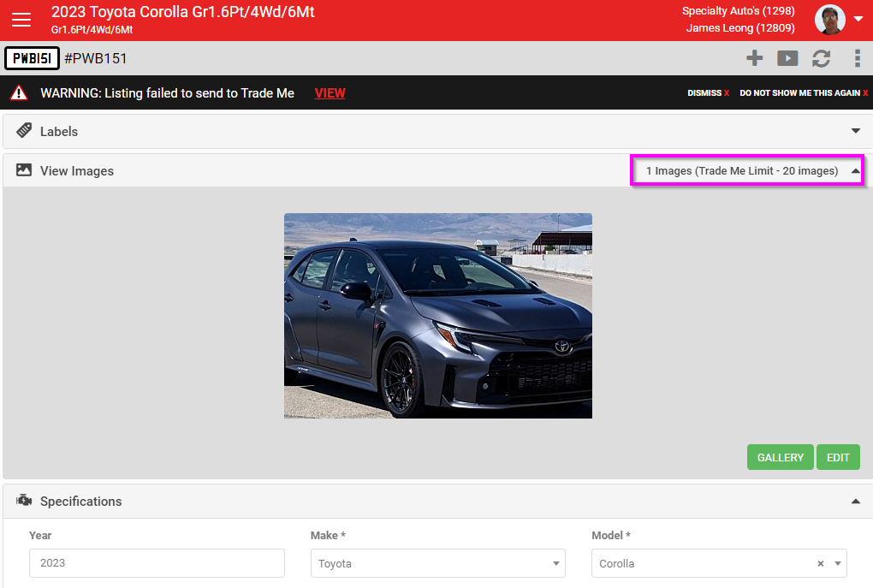Click the PWB151 licence plate badge
Screen dimensions: 873x588
[x=32, y=58]
